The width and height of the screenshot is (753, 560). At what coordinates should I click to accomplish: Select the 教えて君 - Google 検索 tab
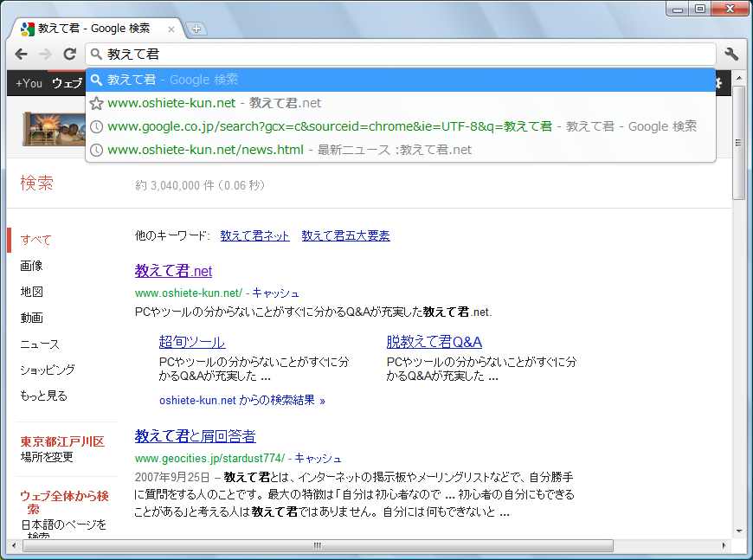point(96,29)
